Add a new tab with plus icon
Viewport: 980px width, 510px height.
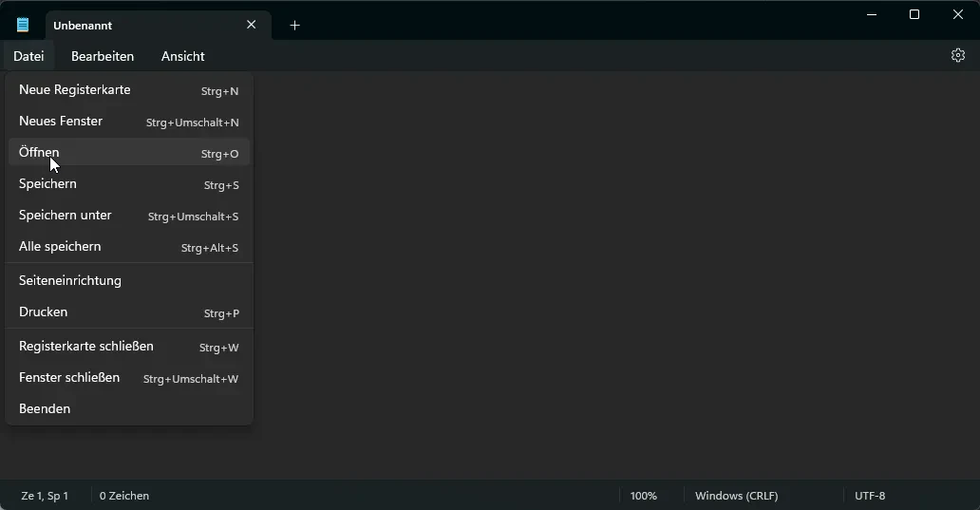coord(295,25)
